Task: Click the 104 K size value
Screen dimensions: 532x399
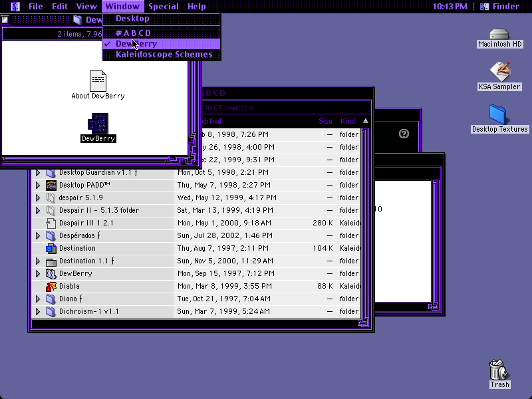Action: [323, 248]
